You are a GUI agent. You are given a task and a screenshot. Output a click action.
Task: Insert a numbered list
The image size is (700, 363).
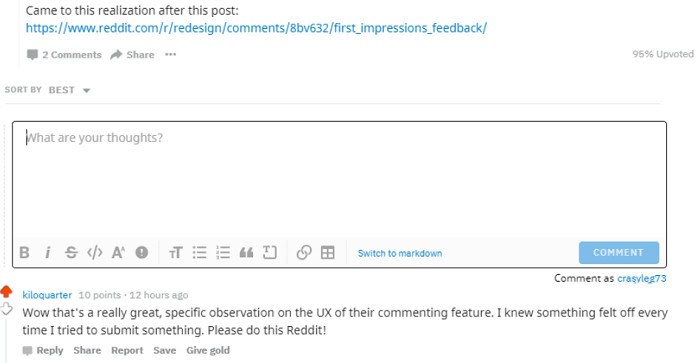(223, 253)
